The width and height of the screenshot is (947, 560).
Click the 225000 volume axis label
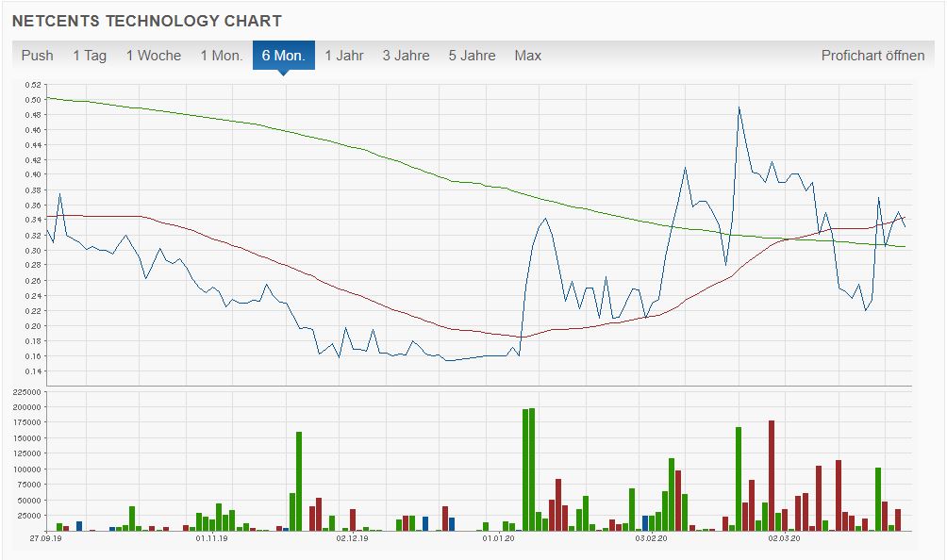[26, 392]
